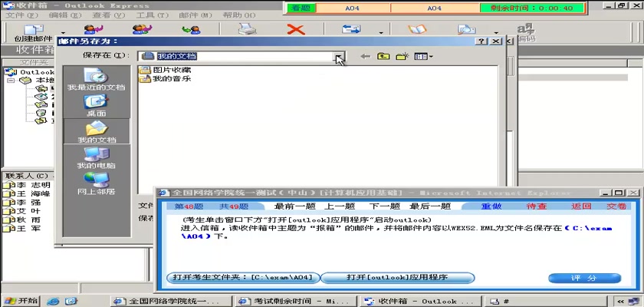
Task: Open the 联系人(C) contacts header menu
Action: [27, 176]
